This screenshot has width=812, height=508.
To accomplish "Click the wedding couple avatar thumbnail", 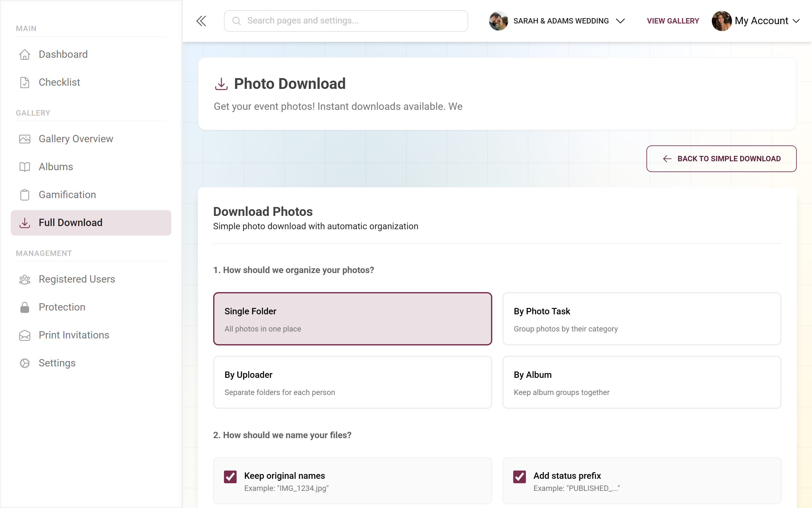I will 498,21.
